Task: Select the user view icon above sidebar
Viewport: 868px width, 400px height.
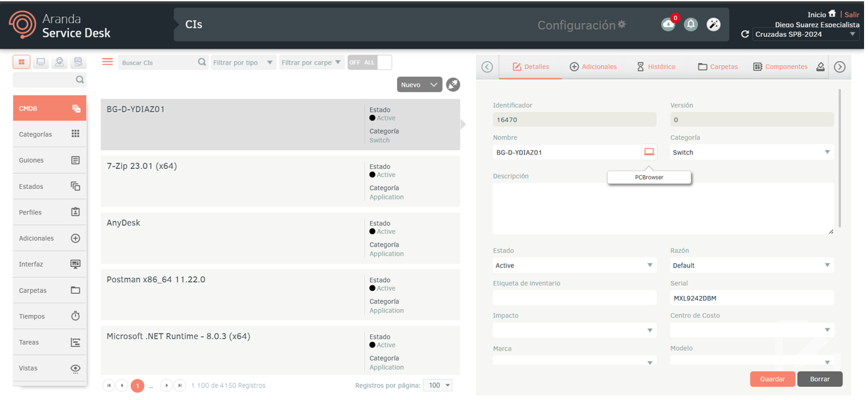Action: click(60, 62)
